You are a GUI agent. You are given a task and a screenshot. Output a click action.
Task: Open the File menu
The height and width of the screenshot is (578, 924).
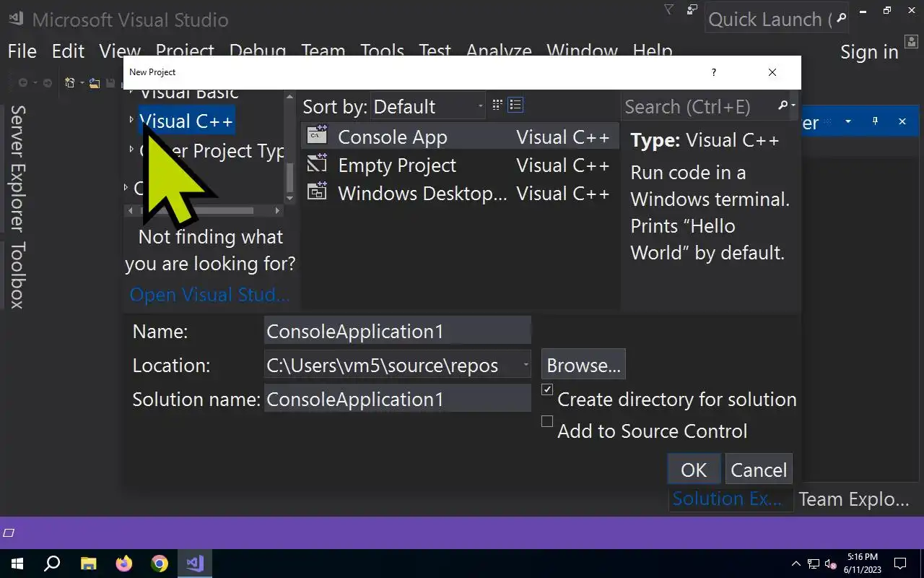tap(22, 51)
